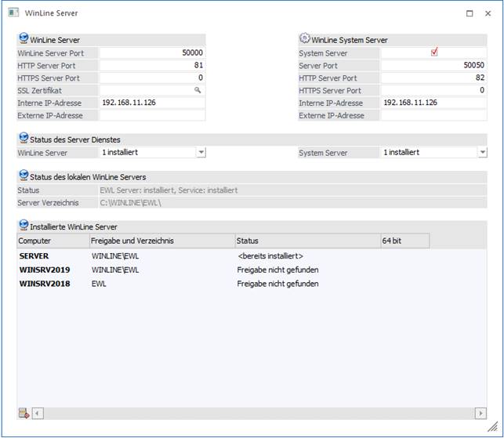Select the WINSRV2018 server row
Image resolution: width=504 pixels, height=438 pixels.
45,284
